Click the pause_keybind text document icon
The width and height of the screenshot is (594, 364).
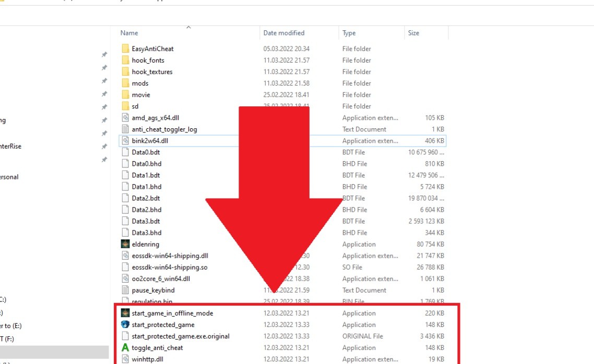(125, 290)
